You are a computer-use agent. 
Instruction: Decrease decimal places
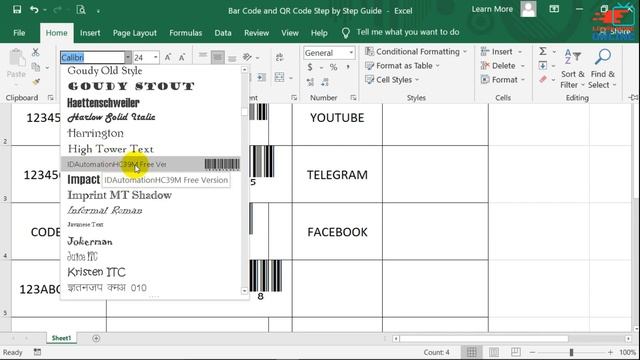(x=325, y=82)
